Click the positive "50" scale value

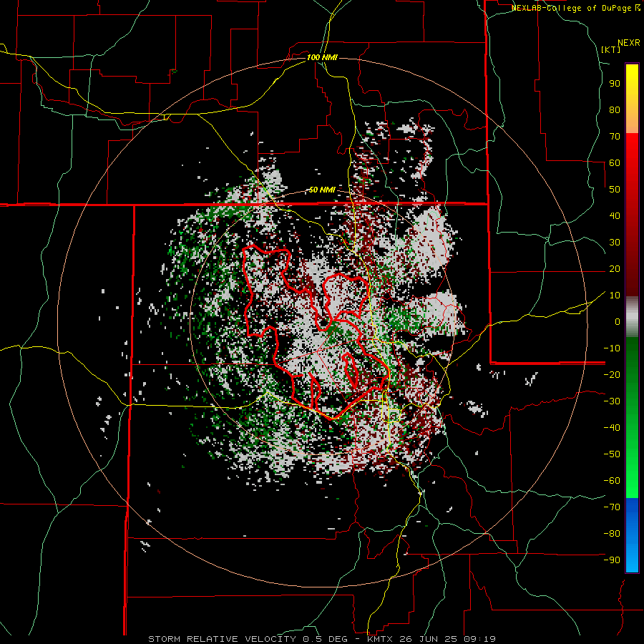click(x=615, y=190)
